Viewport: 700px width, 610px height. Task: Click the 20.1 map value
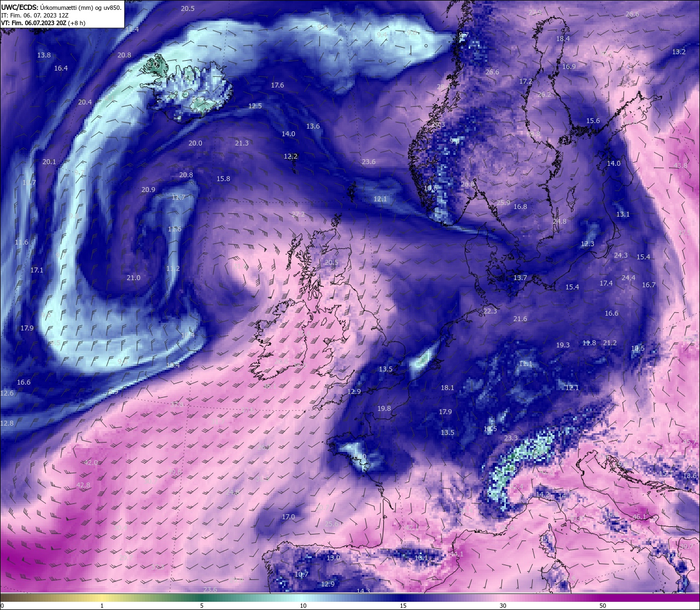point(49,162)
